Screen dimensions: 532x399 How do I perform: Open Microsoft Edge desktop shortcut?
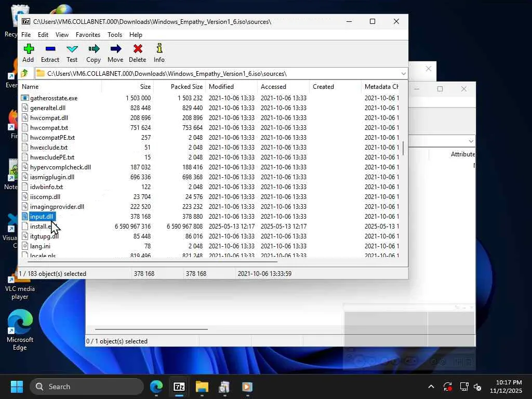click(x=20, y=329)
